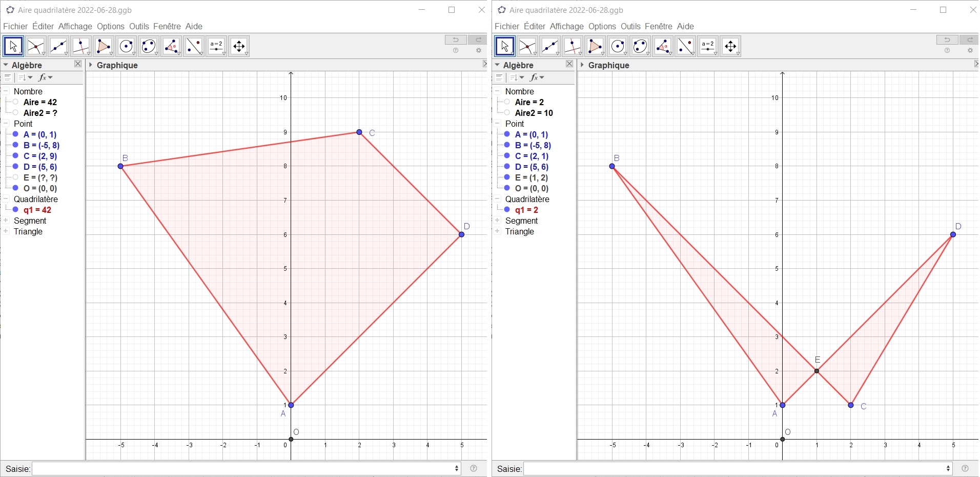Open the Éditer menu in left window
The height and width of the screenshot is (477, 980).
coord(43,26)
